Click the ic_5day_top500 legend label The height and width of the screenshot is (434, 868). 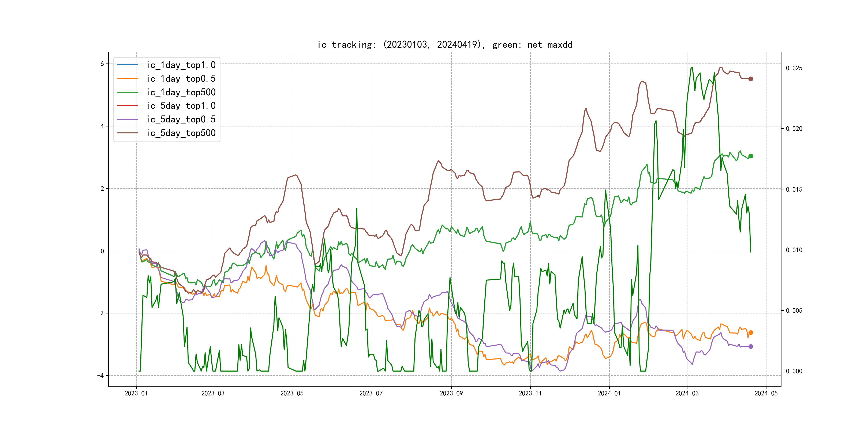pyautogui.click(x=181, y=133)
